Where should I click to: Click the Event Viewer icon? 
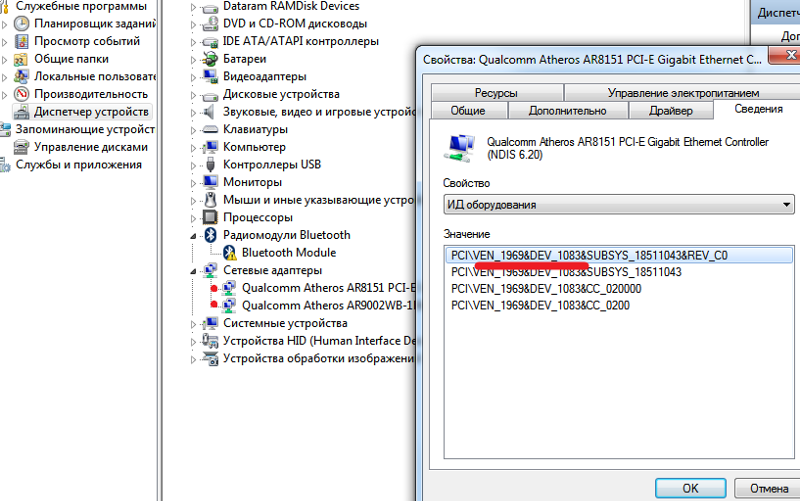[21, 41]
